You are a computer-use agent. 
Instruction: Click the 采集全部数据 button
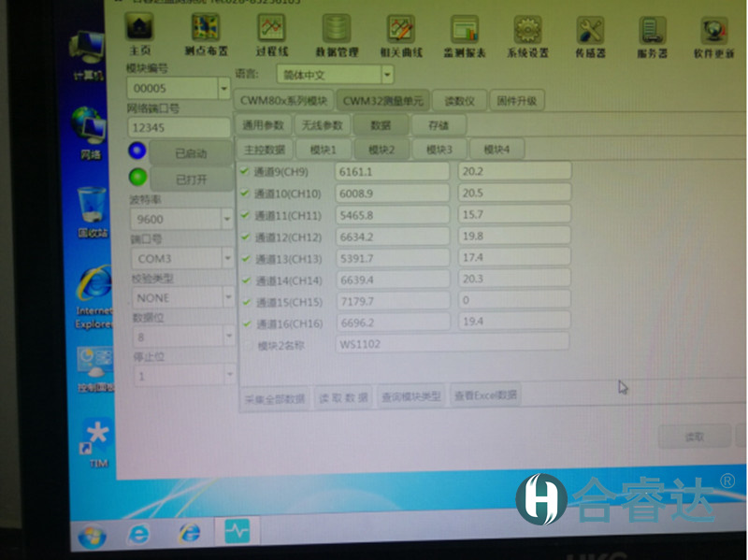pyautogui.click(x=275, y=398)
